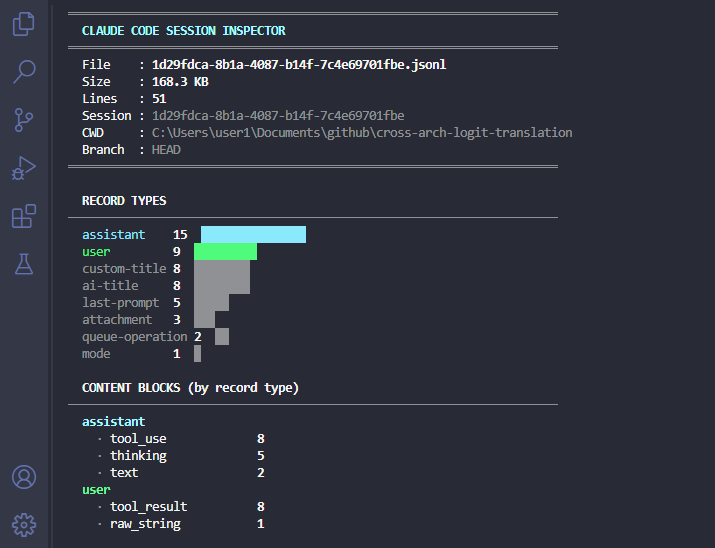
Task: Click the last-prompt record label
Action: 120,303
